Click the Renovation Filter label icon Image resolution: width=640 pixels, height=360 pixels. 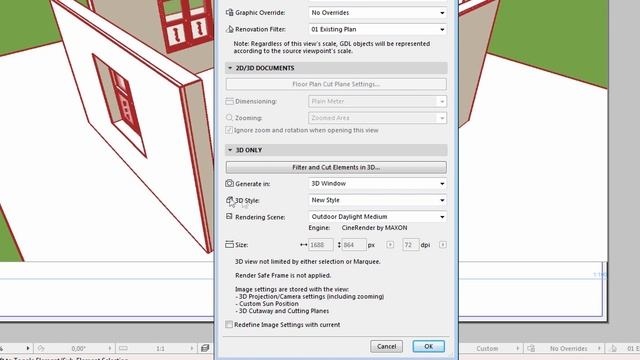(x=229, y=29)
